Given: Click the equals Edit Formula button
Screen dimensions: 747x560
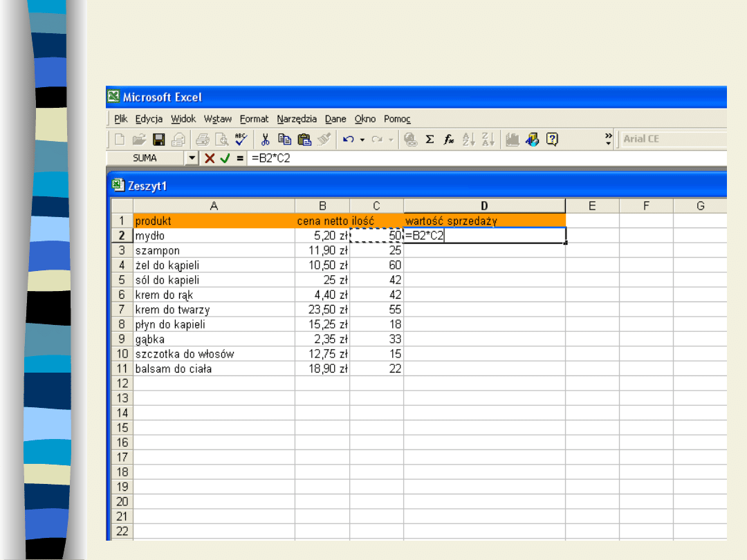Looking at the screenshot, I should pyautogui.click(x=239, y=158).
